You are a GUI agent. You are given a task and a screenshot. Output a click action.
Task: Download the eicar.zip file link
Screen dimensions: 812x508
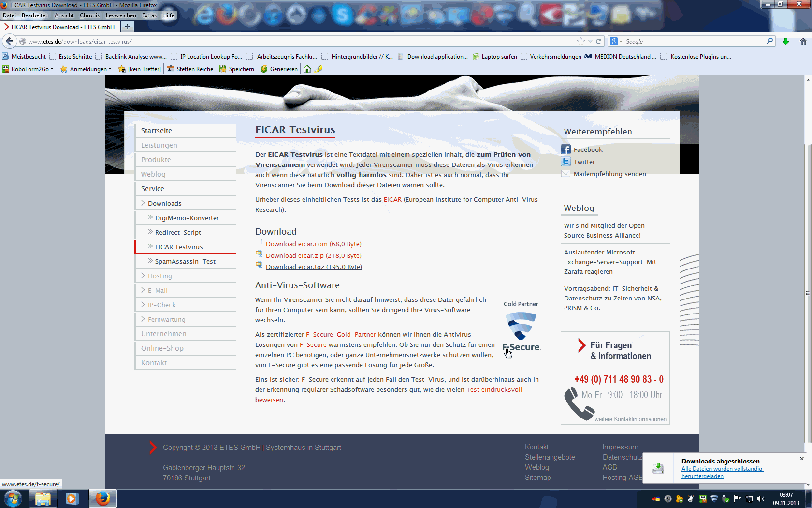(313, 255)
